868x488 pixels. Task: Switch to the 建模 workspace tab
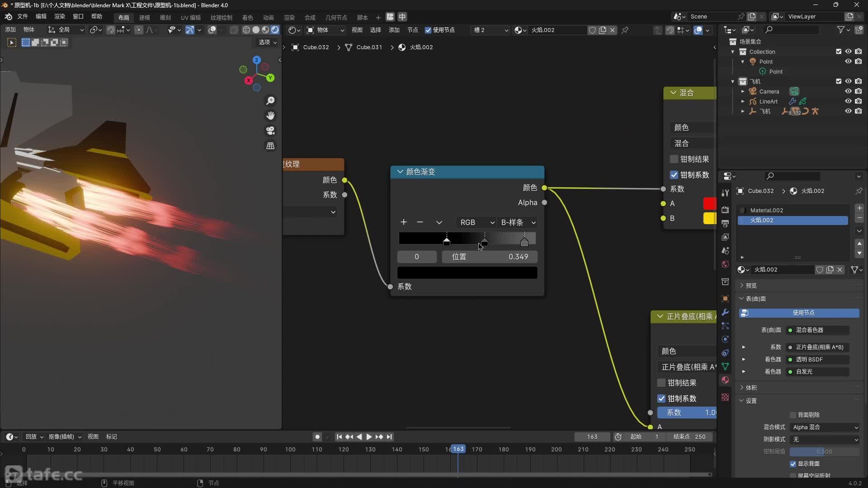(145, 18)
